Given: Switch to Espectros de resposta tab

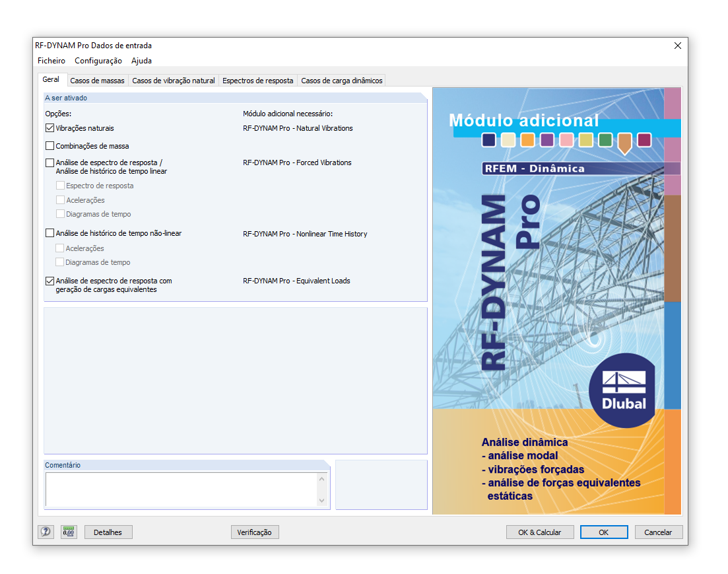Looking at the screenshot, I should click(x=257, y=81).
